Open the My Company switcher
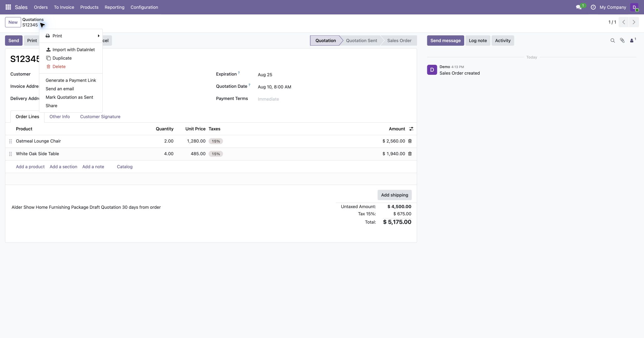The width and height of the screenshot is (644, 338). tap(613, 7)
